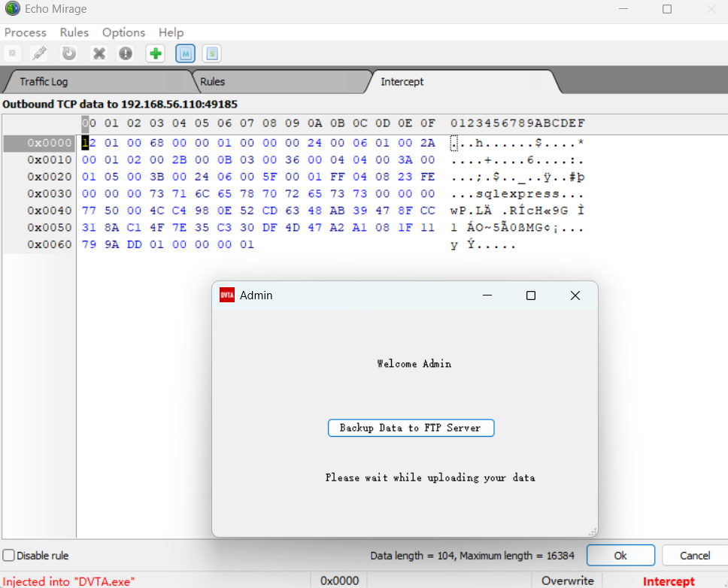The height and width of the screenshot is (588, 728).
Task: Click the syringe Inject into process icon
Action: point(39,53)
